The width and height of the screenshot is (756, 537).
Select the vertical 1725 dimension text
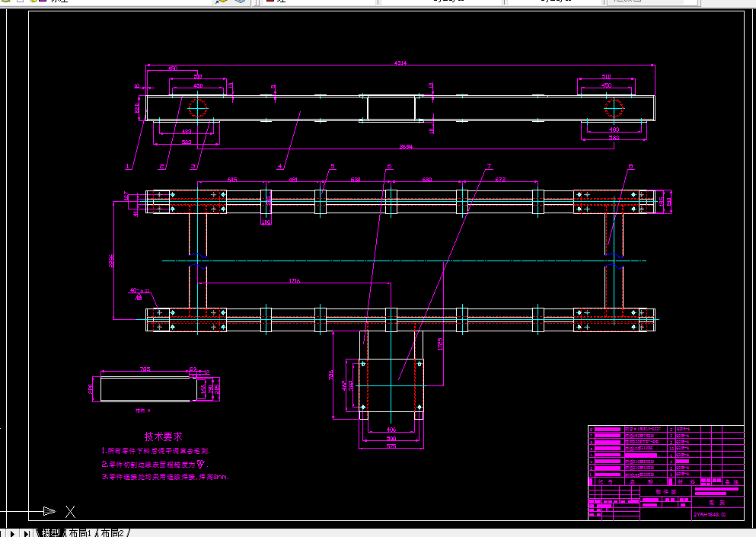tap(440, 344)
